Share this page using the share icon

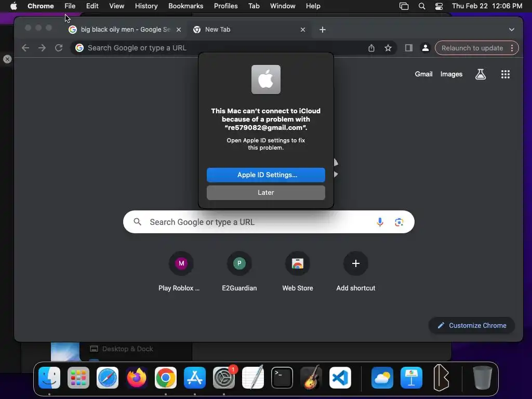pyautogui.click(x=371, y=48)
